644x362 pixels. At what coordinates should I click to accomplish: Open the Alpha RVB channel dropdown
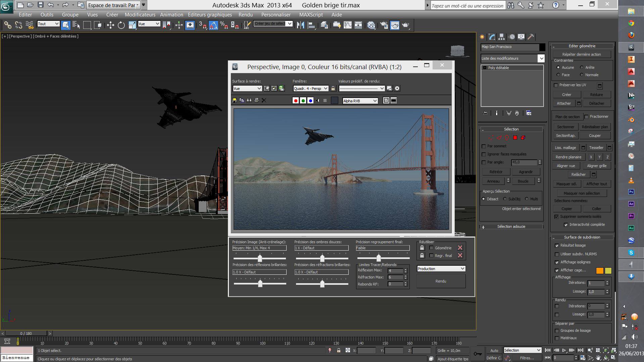coord(360,101)
